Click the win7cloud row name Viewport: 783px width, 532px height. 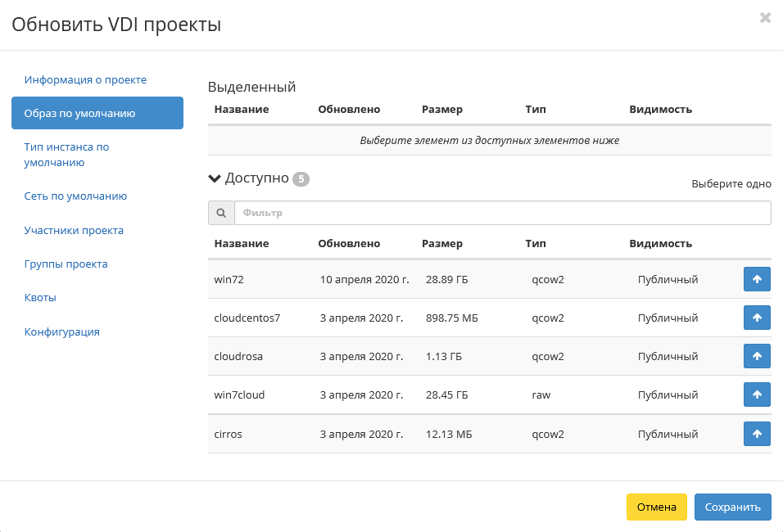(239, 394)
